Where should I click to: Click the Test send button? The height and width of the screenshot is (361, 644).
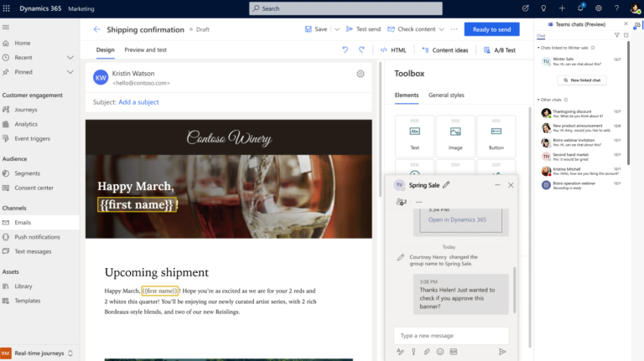(363, 29)
